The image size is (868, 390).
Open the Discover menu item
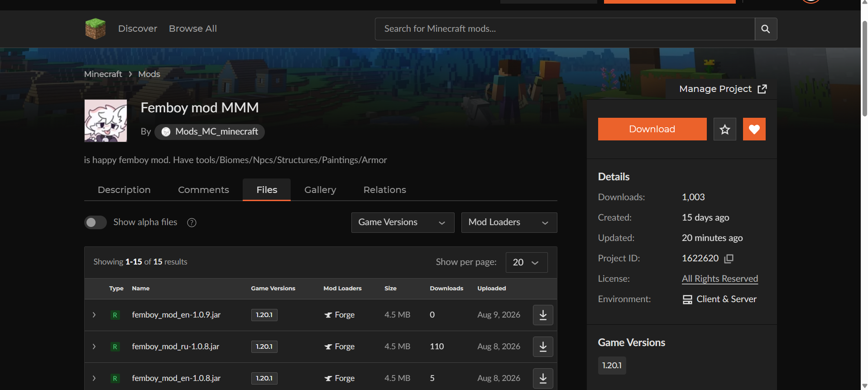tap(138, 29)
